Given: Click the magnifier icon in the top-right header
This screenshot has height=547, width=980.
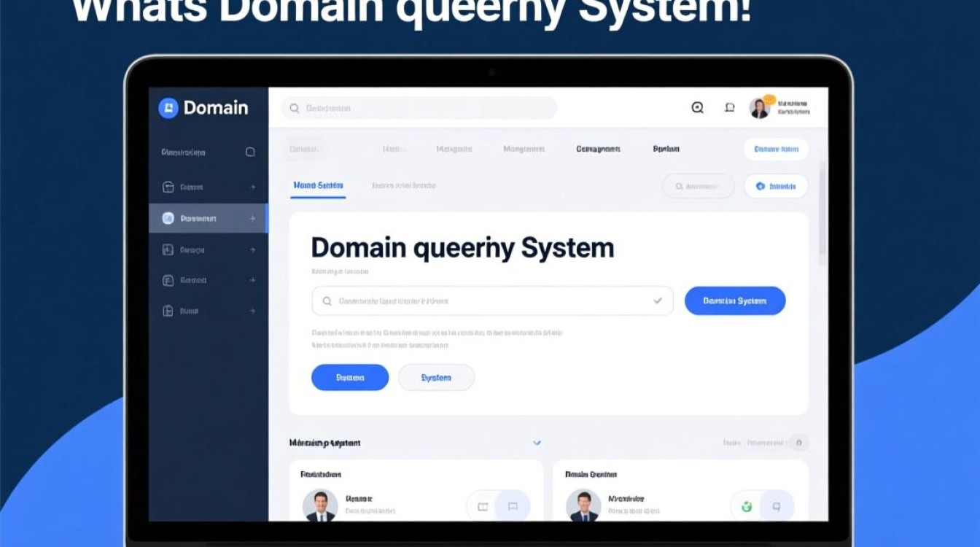Looking at the screenshot, I should pyautogui.click(x=697, y=108).
